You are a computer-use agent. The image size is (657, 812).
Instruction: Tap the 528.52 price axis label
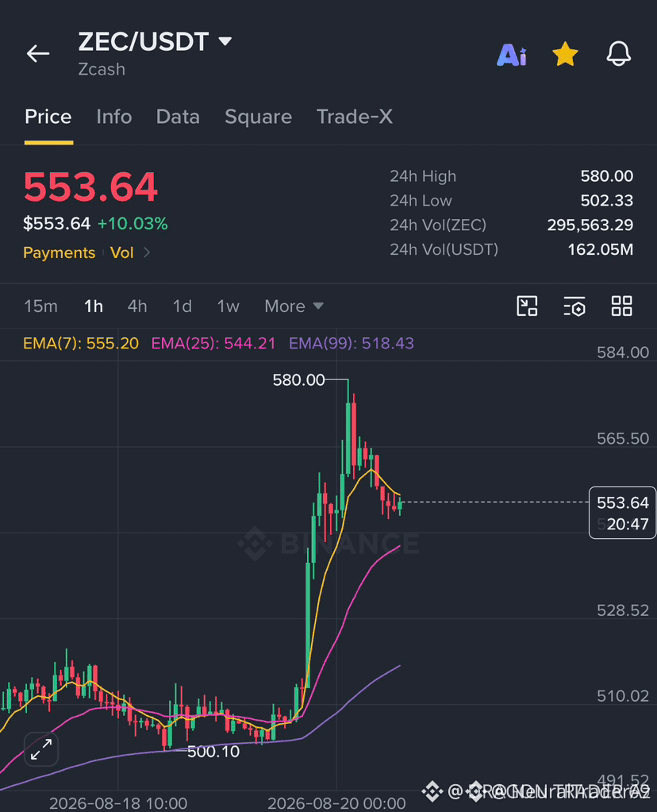tap(623, 610)
